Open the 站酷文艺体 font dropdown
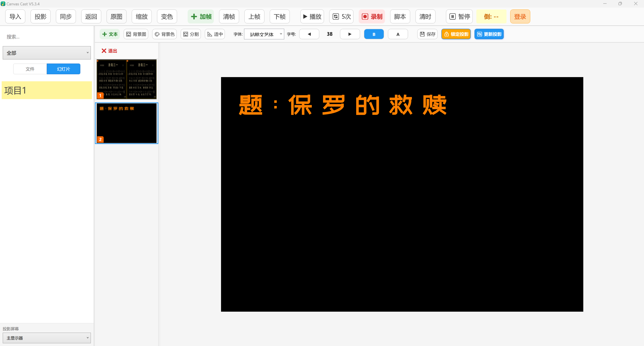Image resolution: width=644 pixels, height=346 pixels. click(264, 34)
